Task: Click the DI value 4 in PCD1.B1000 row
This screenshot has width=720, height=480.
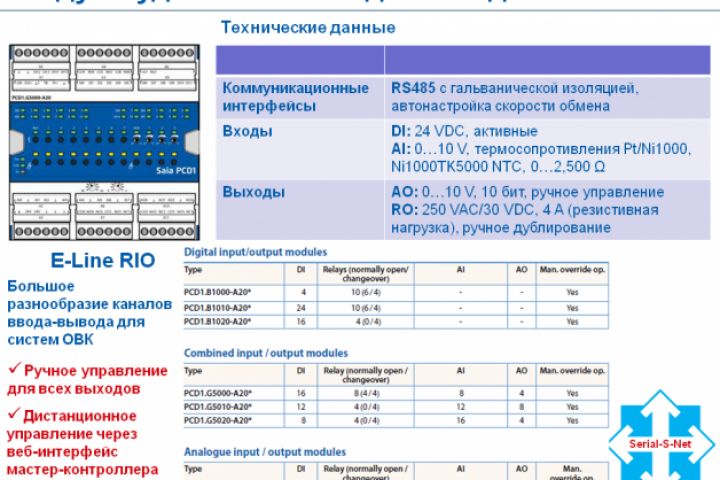Action: tap(303, 292)
